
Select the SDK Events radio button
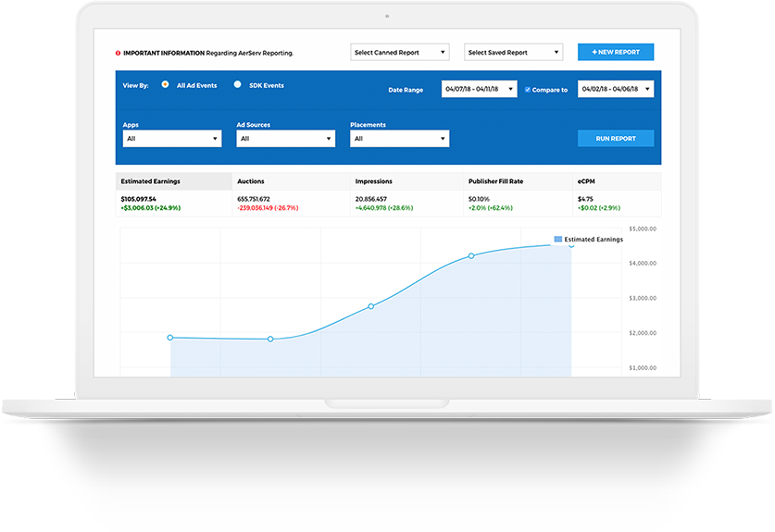[x=238, y=84]
